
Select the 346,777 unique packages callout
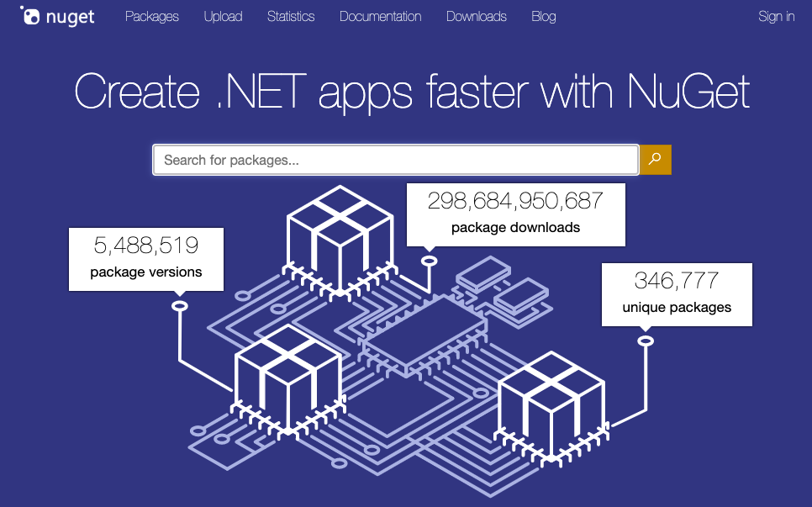pos(677,294)
